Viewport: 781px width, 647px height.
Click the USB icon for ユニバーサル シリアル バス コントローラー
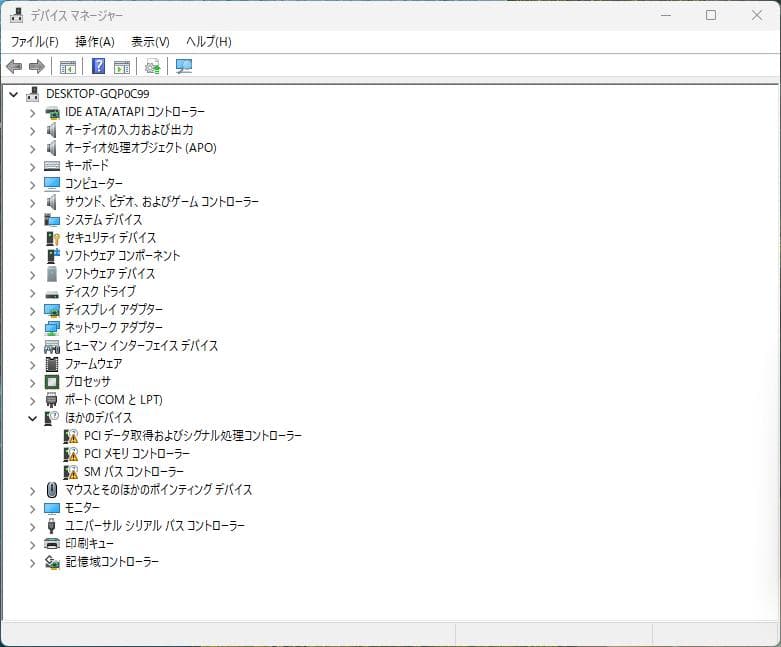51,525
